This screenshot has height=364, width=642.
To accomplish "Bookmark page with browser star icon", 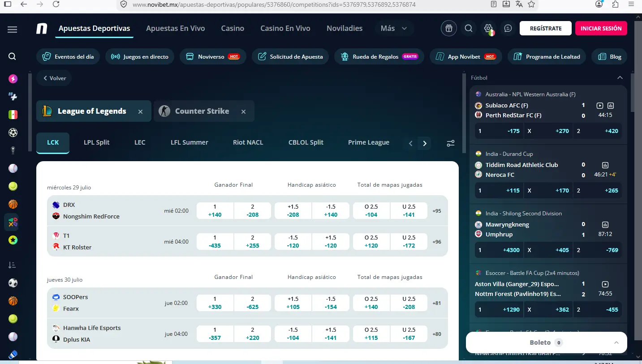I will point(531,4).
